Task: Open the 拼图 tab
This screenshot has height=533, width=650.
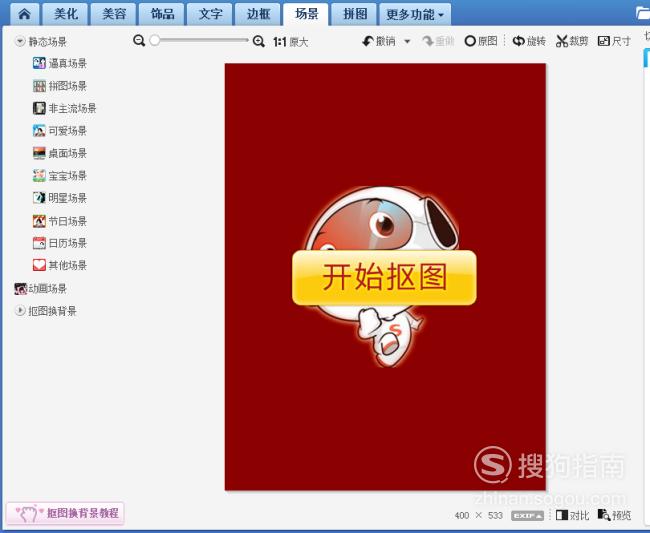Action: coord(355,14)
